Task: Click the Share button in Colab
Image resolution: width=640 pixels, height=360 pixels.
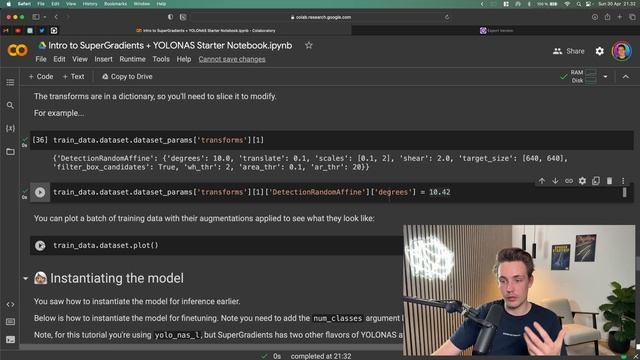Action: 569,51
